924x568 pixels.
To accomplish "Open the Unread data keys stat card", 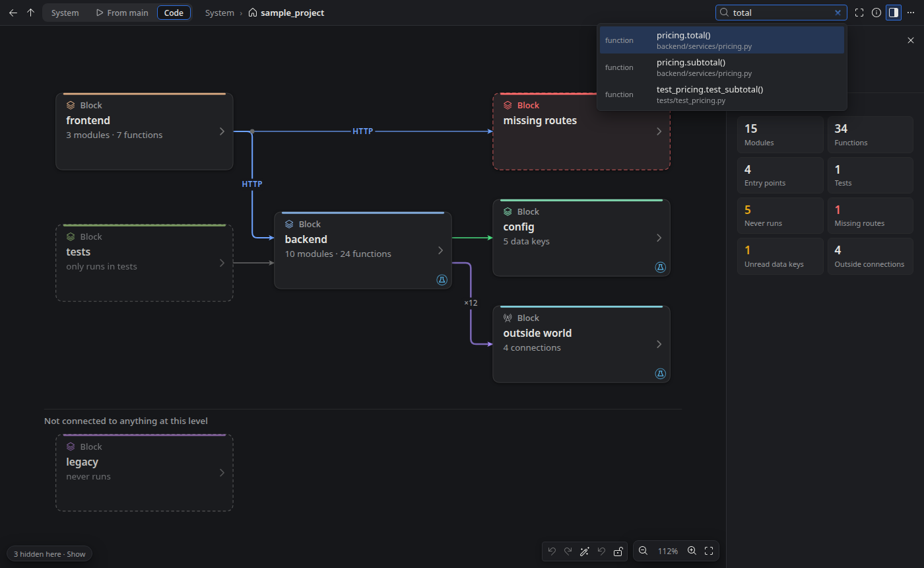I will (780, 256).
